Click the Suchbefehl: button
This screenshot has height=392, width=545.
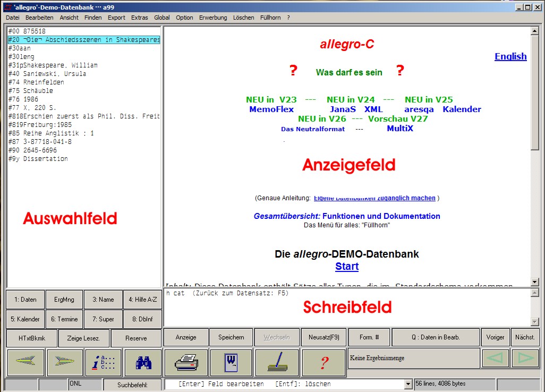click(132, 385)
